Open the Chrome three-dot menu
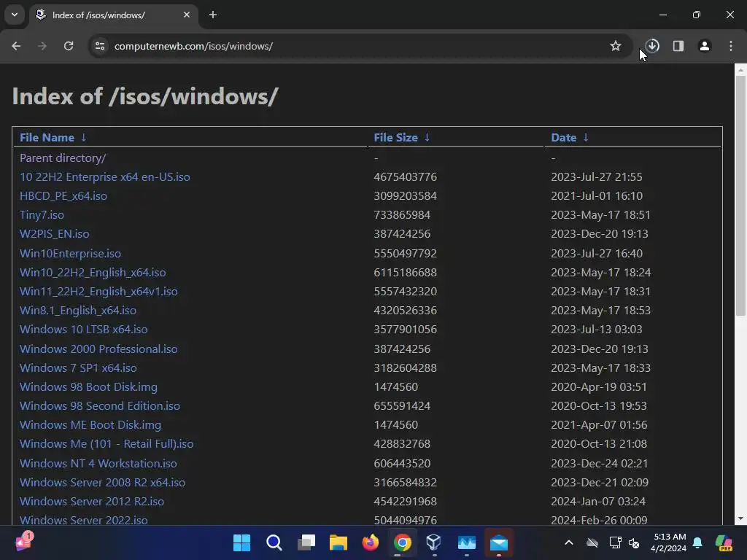 731,46
